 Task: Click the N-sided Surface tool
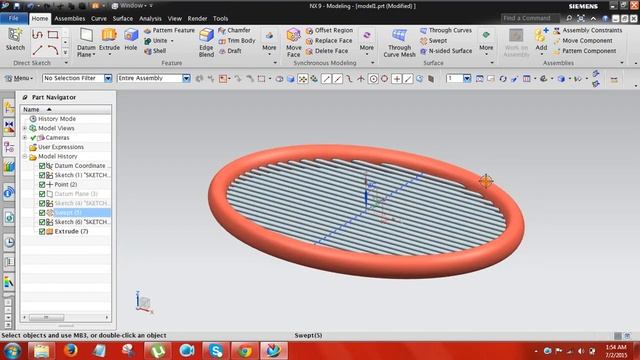(446, 51)
